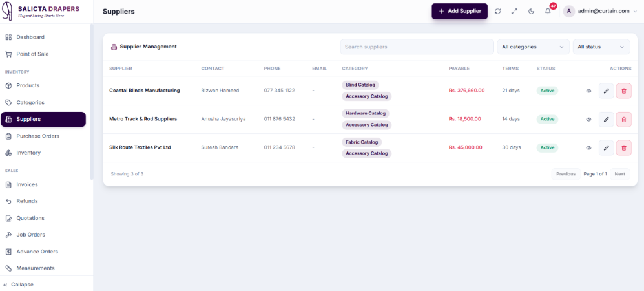The image size is (644, 291).
Task: Delete Metro Track & Rod Suppliers via trash icon
Action: tap(624, 119)
